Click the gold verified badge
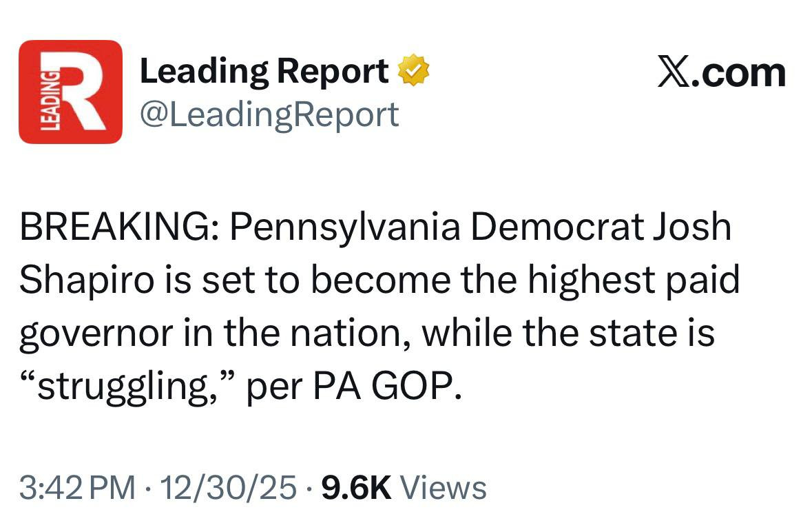Image resolution: width=812 pixels, height=532 pixels. click(415, 72)
